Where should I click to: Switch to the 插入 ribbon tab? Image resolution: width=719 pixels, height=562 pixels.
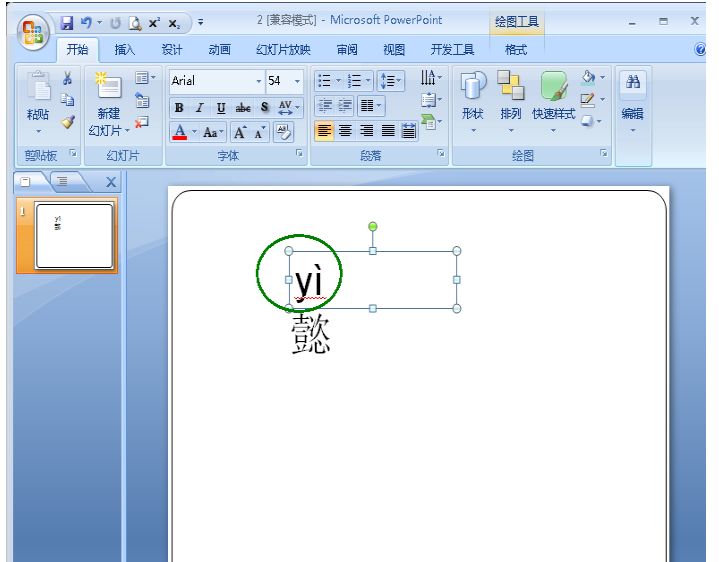pyautogui.click(x=124, y=50)
